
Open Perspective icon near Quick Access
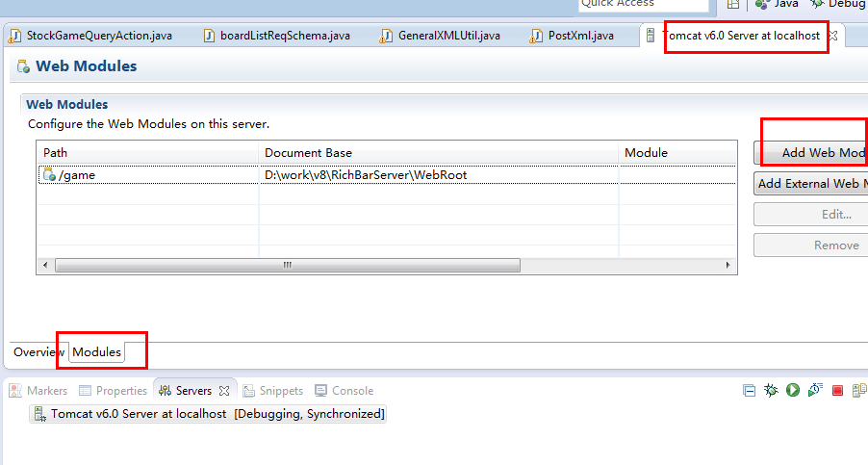point(733,4)
